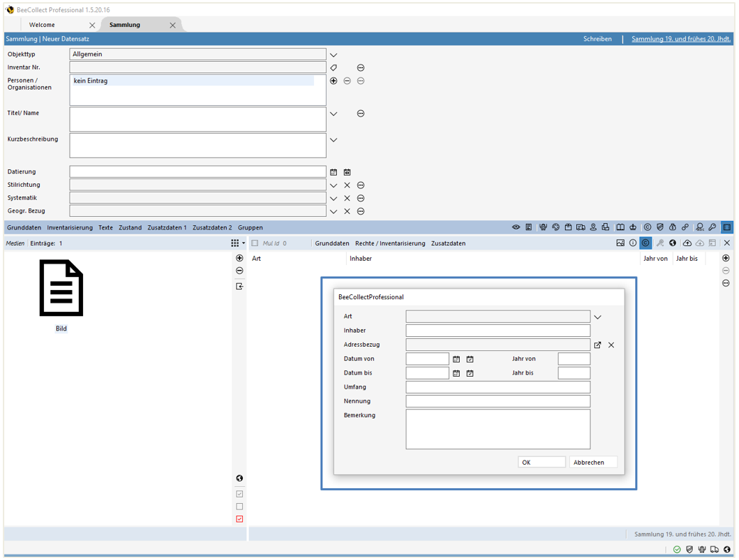Open the Inventarisierung section tab
The height and width of the screenshot is (560, 739).
click(x=70, y=227)
